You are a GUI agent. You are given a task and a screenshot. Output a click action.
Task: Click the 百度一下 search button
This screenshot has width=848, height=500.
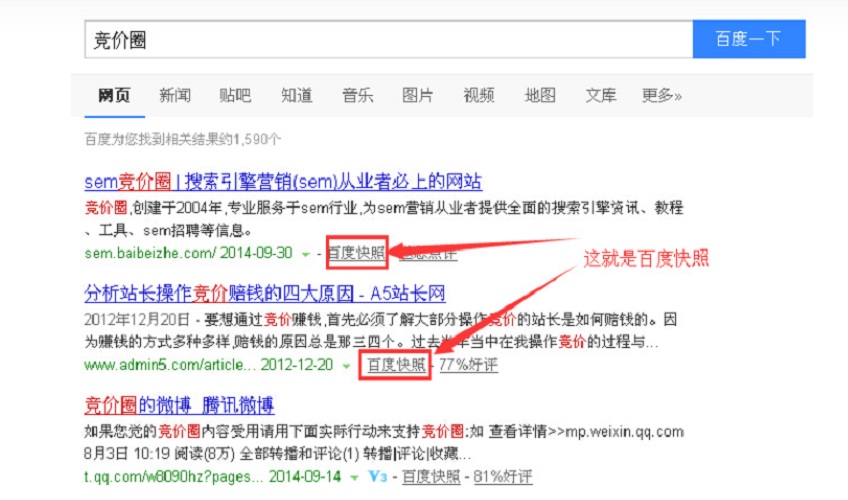pyautogui.click(x=749, y=39)
